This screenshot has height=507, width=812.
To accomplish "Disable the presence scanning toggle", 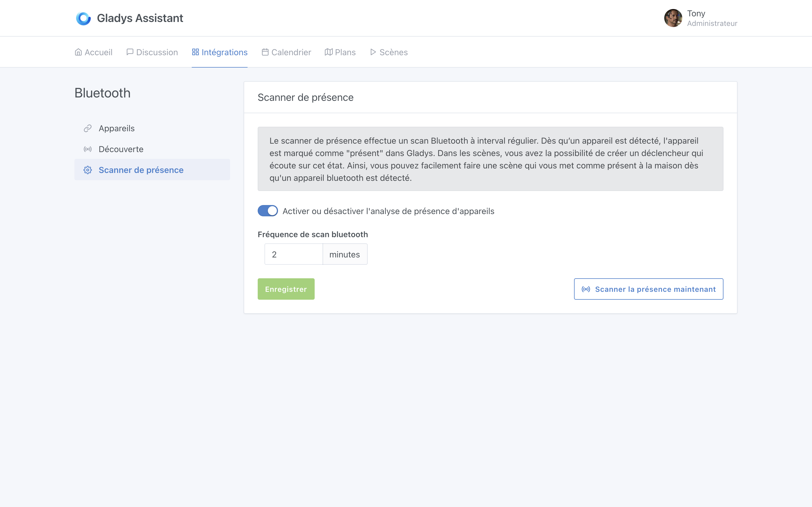I will [x=267, y=211].
